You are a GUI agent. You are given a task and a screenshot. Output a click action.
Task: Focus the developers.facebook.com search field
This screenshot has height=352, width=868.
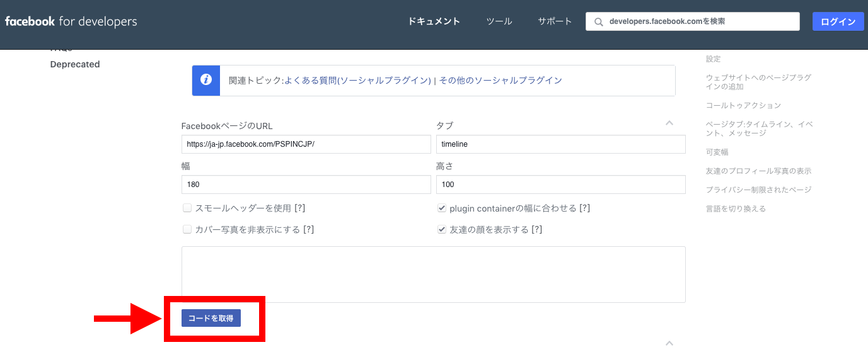click(693, 21)
